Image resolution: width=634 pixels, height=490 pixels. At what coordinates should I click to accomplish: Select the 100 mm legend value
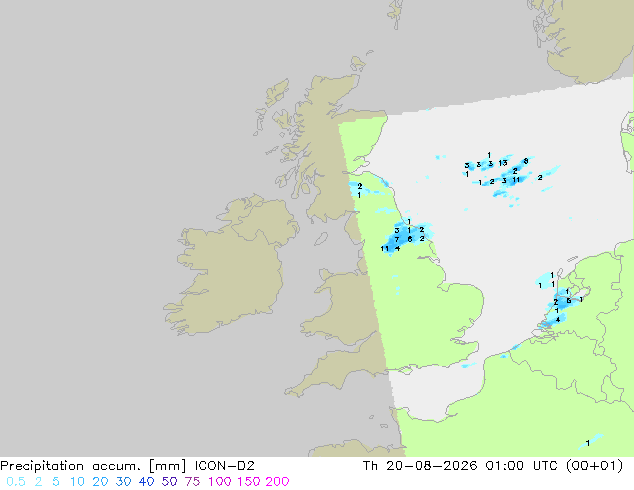220,482
